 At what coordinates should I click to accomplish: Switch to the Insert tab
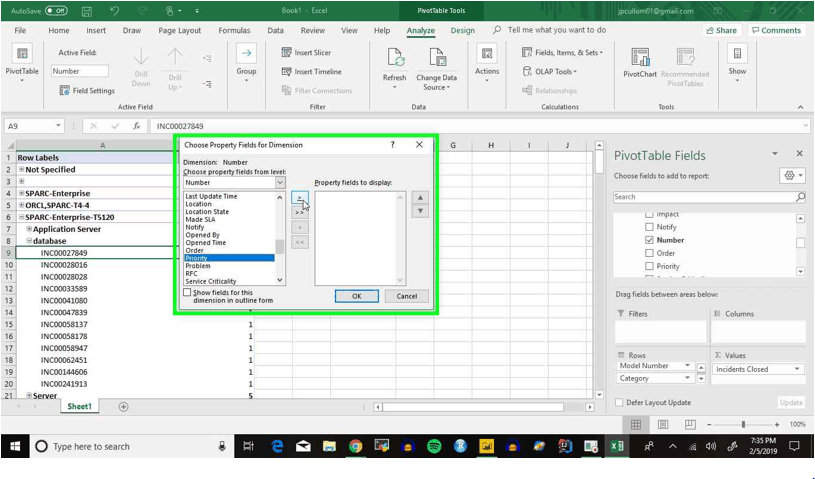tap(96, 30)
